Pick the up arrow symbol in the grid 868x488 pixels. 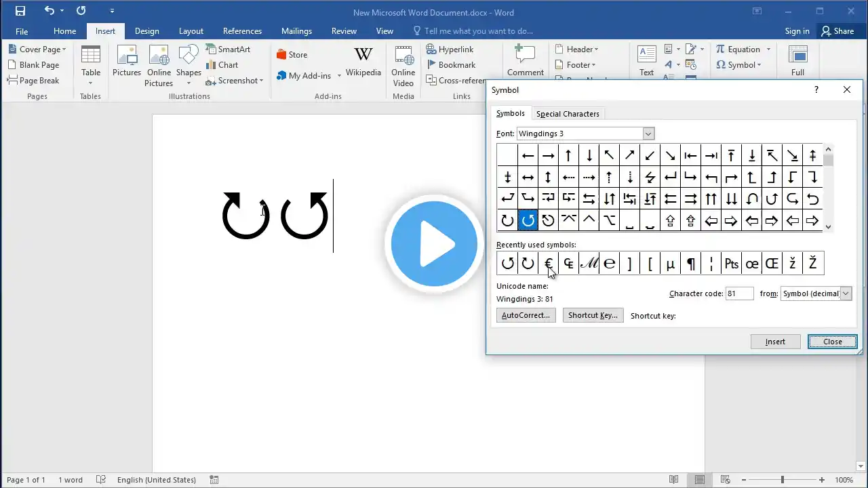(568, 155)
